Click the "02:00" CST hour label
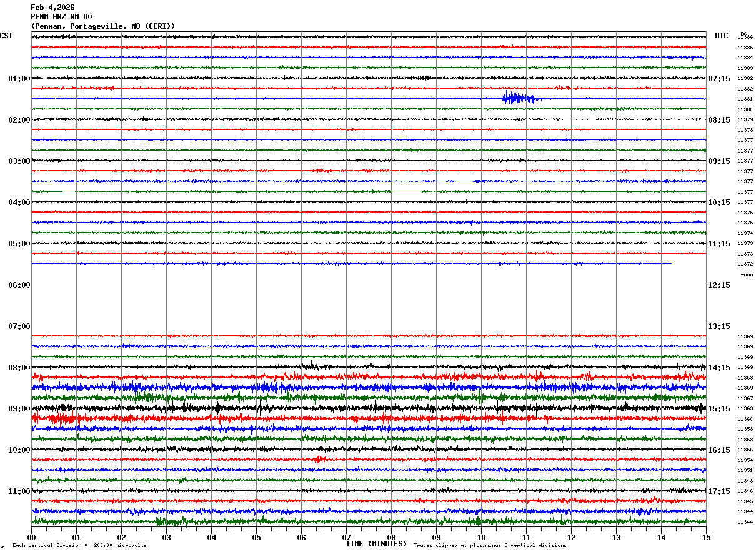756x554 pixels. (19, 120)
